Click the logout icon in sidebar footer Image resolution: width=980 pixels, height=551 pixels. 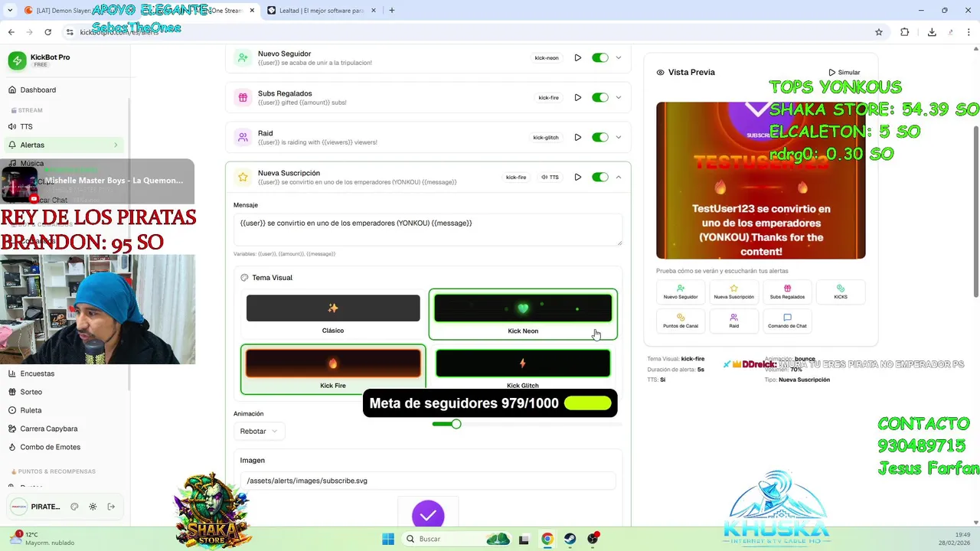coord(111,507)
